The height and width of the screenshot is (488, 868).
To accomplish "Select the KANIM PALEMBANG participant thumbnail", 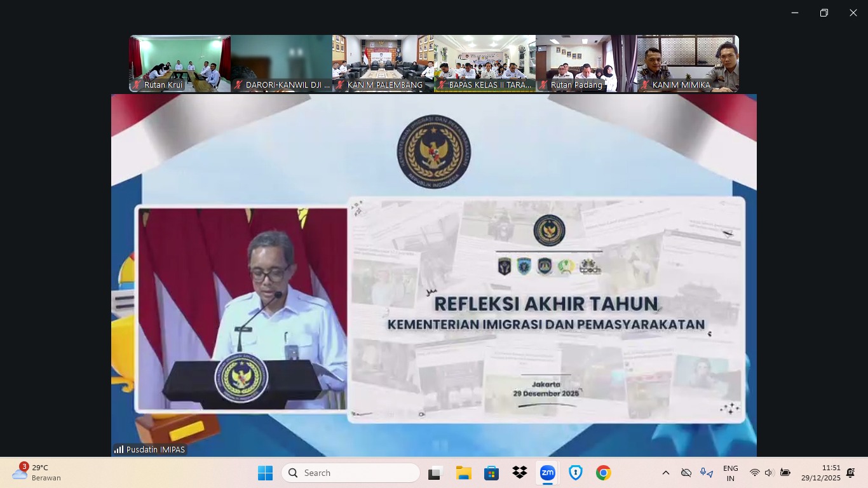I will 383,64.
